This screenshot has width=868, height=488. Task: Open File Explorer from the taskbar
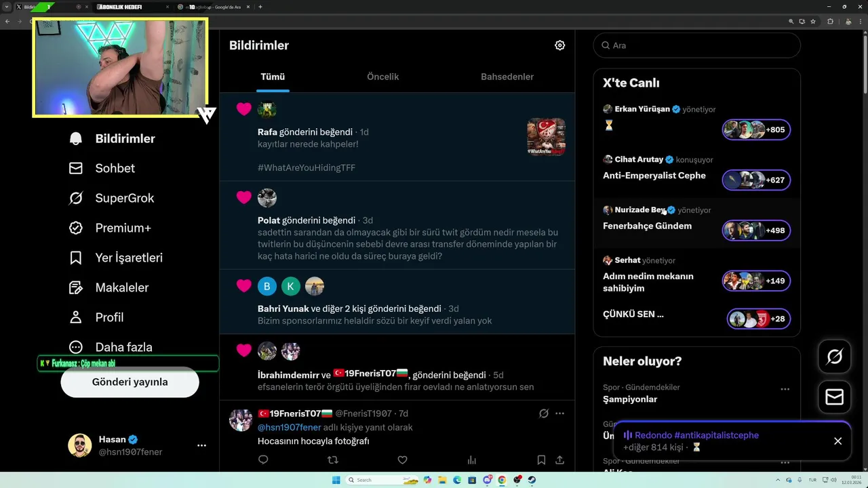click(x=441, y=480)
